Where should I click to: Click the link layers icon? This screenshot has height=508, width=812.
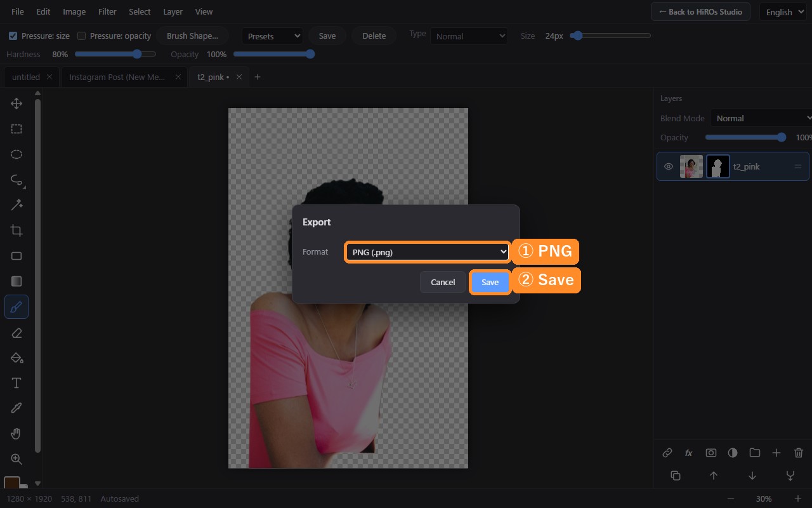667,453
